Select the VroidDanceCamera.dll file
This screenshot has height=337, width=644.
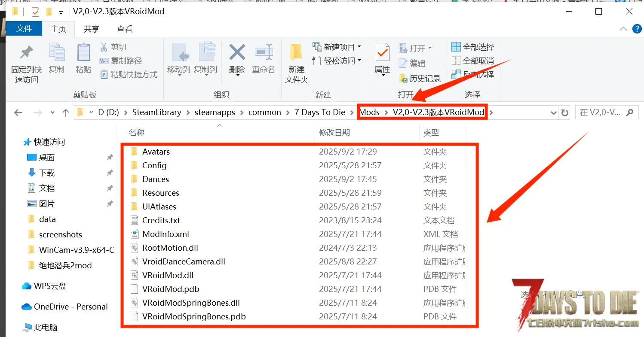click(x=184, y=261)
